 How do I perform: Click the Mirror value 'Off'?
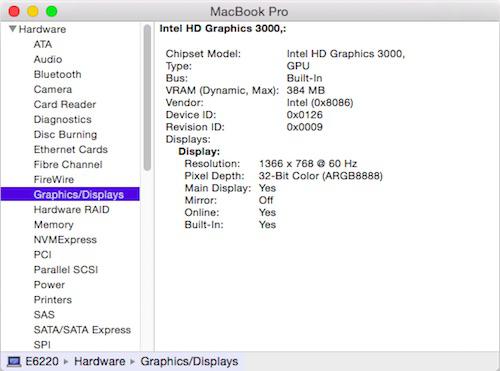click(266, 200)
